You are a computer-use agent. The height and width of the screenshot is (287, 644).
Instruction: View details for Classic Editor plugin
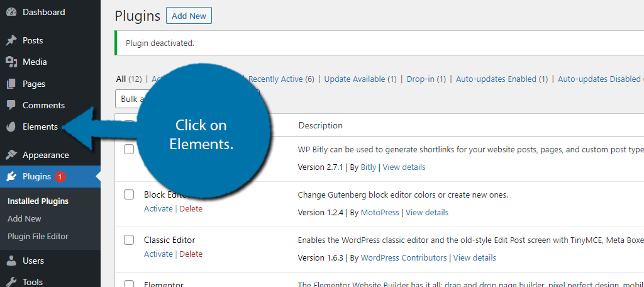coord(475,258)
